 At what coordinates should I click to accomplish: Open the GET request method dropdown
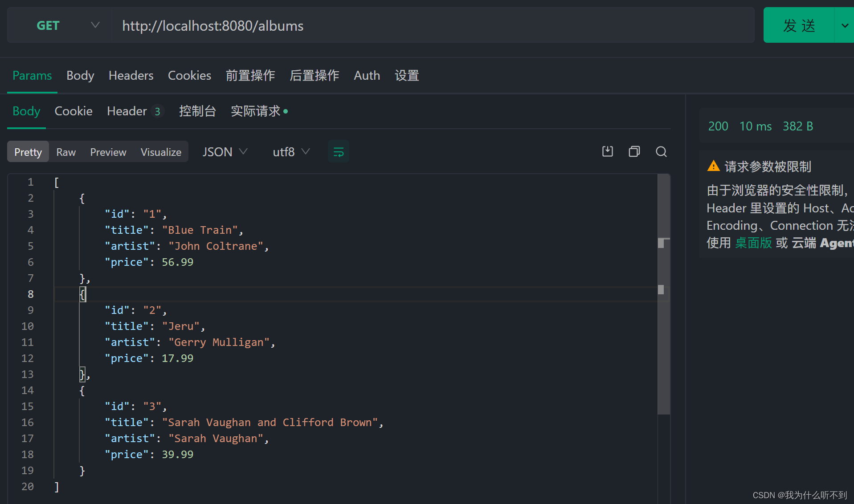tap(59, 25)
